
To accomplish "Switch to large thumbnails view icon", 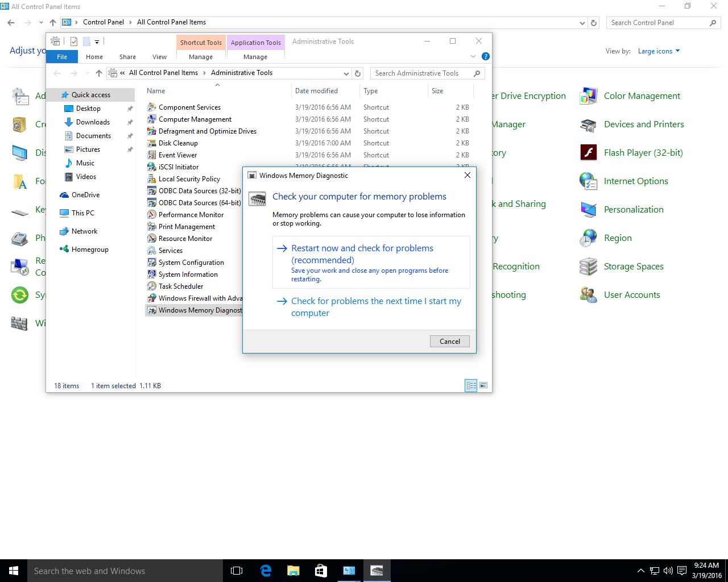I will pyautogui.click(x=483, y=385).
